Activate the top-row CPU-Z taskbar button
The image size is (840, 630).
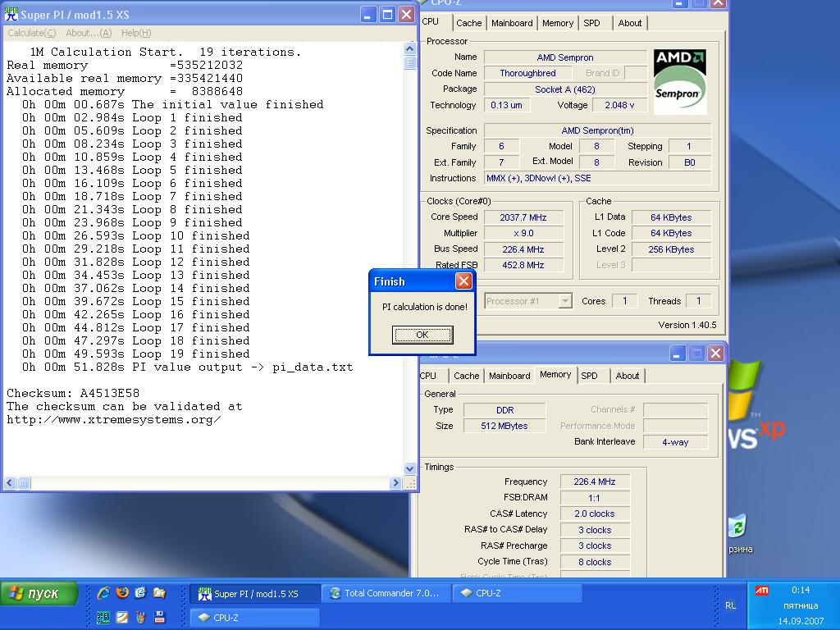coord(518,594)
